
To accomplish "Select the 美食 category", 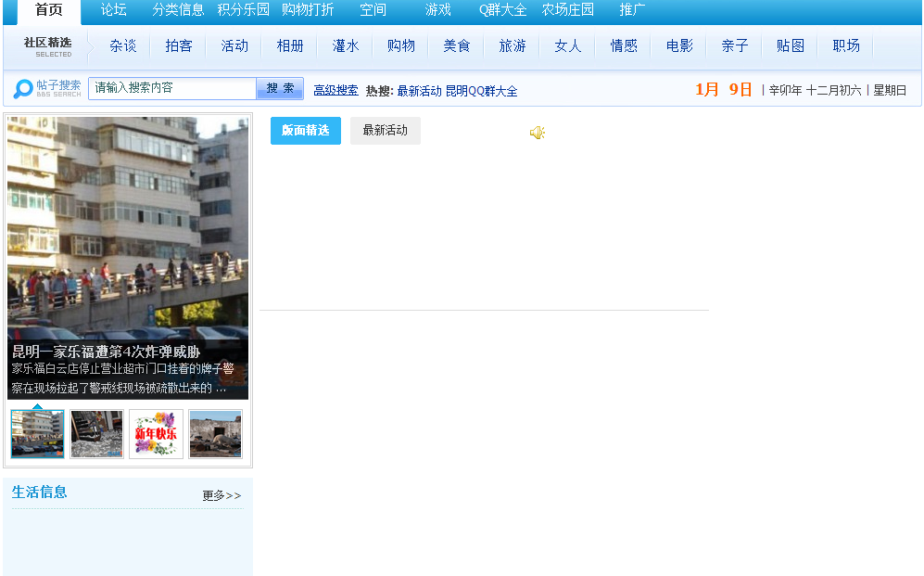I will coord(457,46).
